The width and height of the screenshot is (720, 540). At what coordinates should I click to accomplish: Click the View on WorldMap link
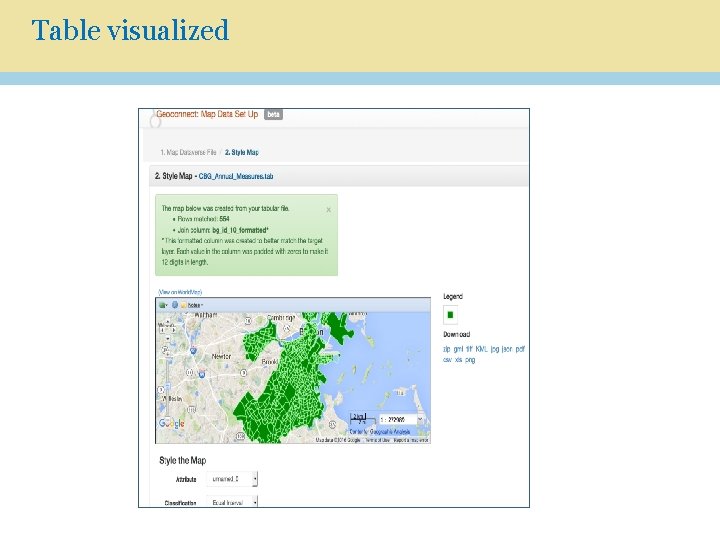[180, 292]
